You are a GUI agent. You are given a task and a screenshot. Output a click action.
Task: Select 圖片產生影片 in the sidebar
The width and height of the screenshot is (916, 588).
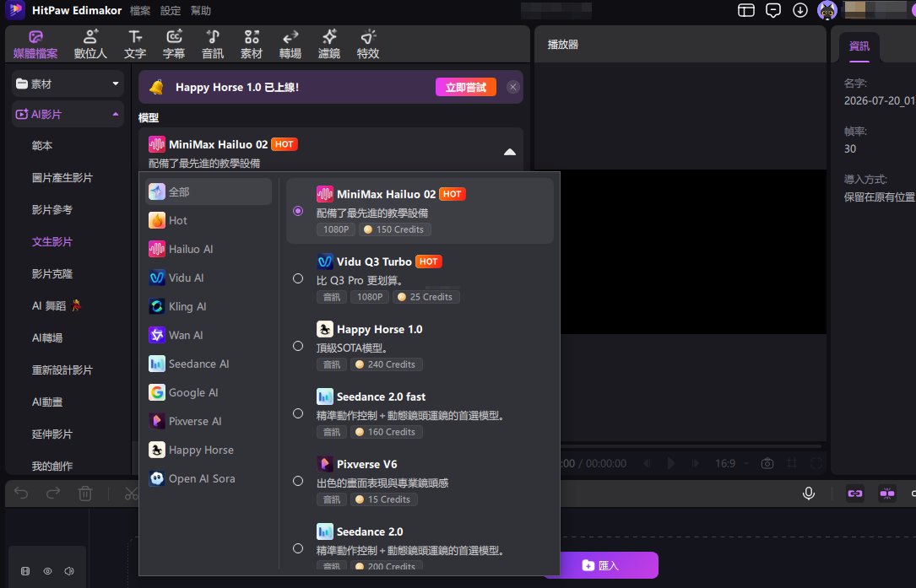[x=62, y=177]
